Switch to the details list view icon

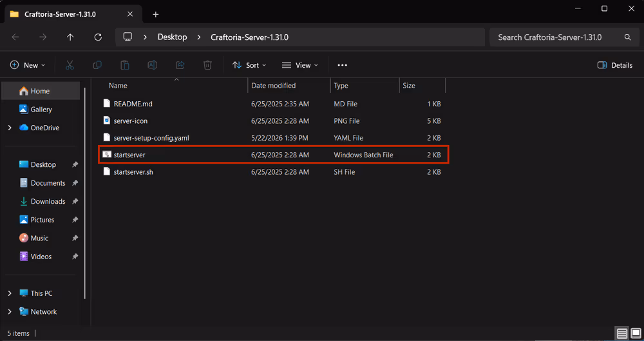click(622, 333)
